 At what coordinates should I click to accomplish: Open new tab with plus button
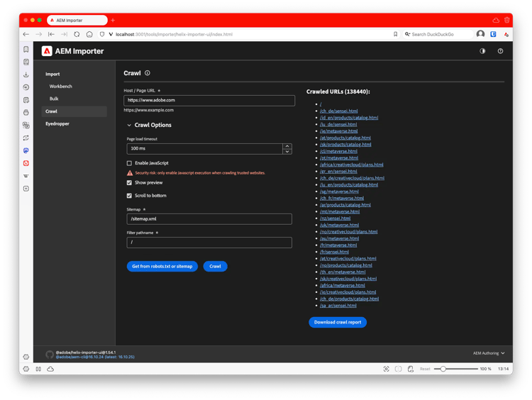coord(113,20)
